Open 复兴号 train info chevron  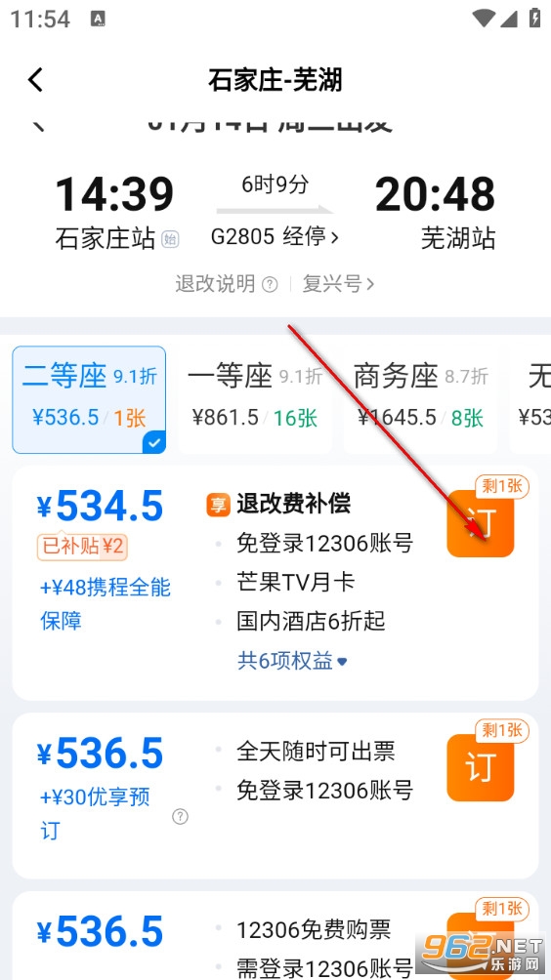[x=338, y=284]
